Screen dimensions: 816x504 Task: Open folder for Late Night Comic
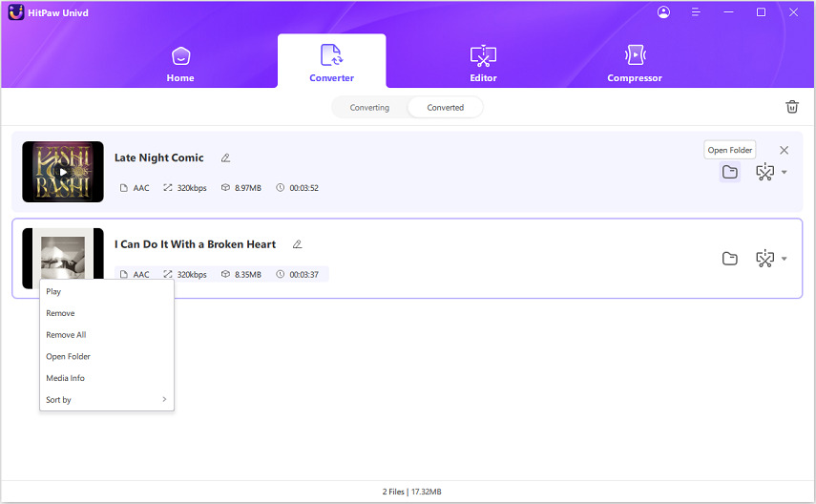[x=729, y=172]
